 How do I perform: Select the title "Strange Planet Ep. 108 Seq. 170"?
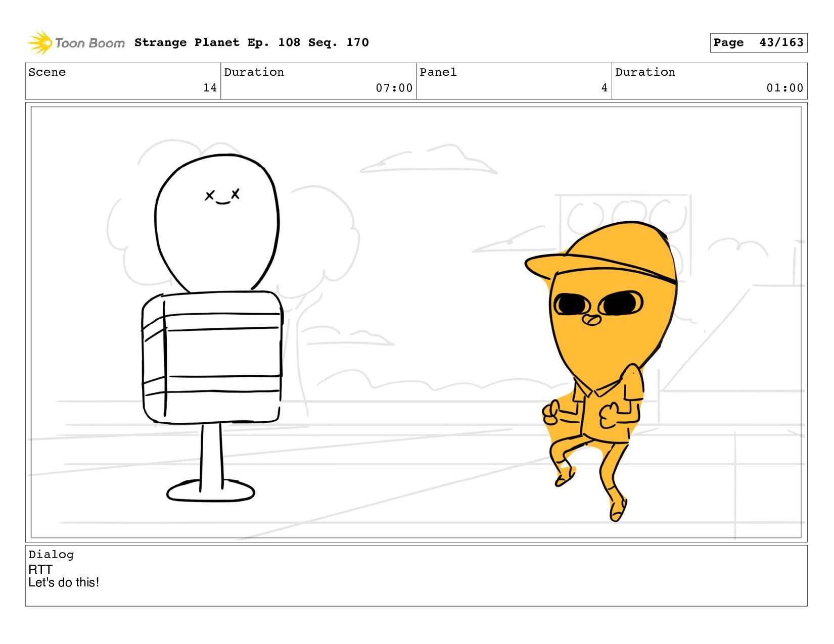pos(252,42)
